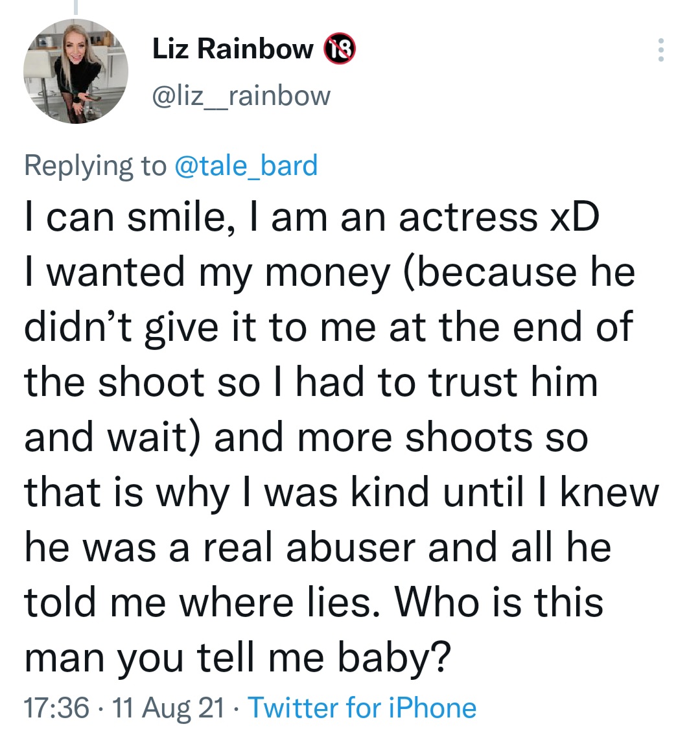
Task: Open the three-dot more options menu
Action: (660, 50)
